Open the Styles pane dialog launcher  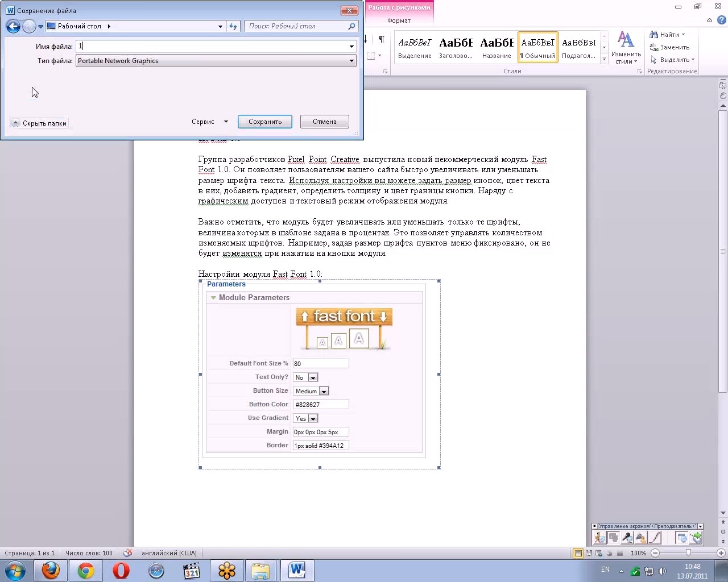(639, 72)
